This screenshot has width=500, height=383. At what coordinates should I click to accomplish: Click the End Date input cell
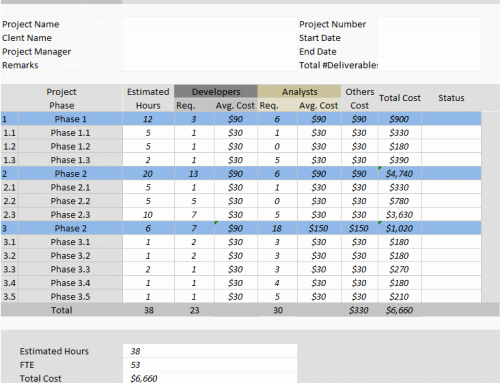coord(429,51)
